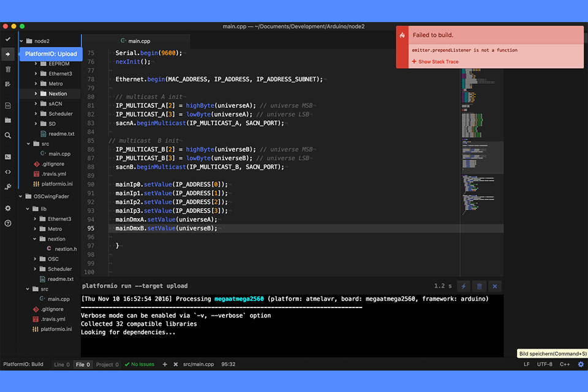Viewport: 588px width, 392px height.
Task: Click the plug icon in left toolbar
Action: (8, 187)
